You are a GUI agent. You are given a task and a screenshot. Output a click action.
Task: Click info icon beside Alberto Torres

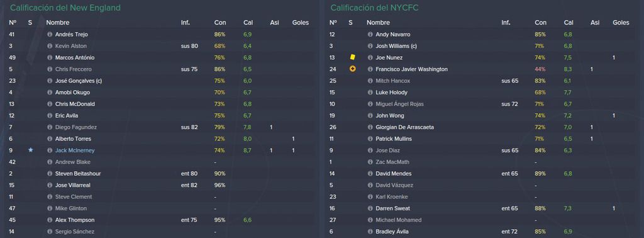[x=50, y=139]
